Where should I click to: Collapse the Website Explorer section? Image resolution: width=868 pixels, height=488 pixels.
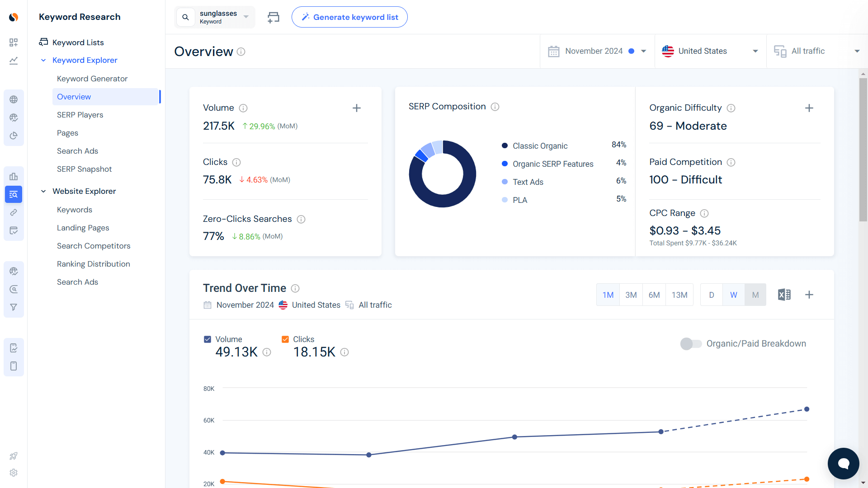43,191
